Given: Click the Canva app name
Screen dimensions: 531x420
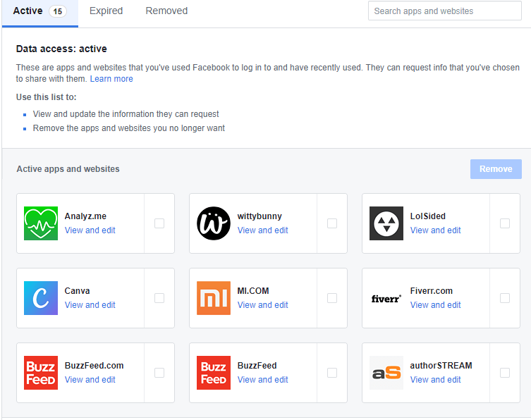Looking at the screenshot, I should coord(77,291).
